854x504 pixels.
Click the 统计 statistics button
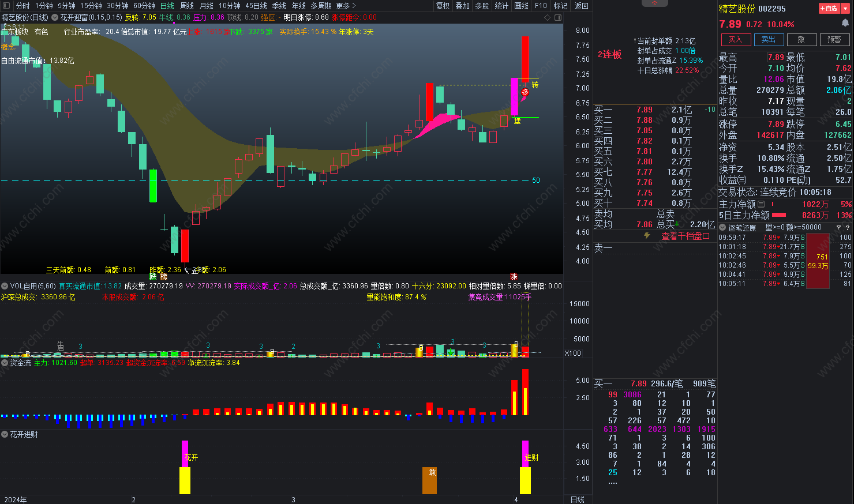point(501,6)
